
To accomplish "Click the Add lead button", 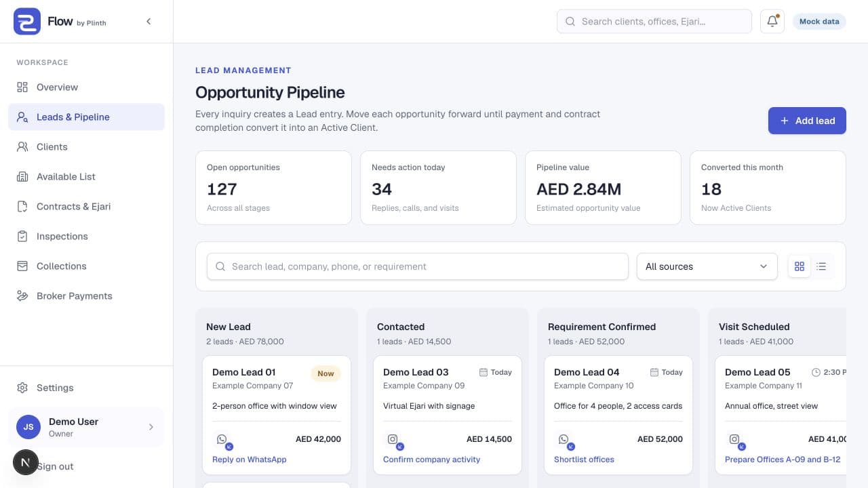I will coord(807,121).
